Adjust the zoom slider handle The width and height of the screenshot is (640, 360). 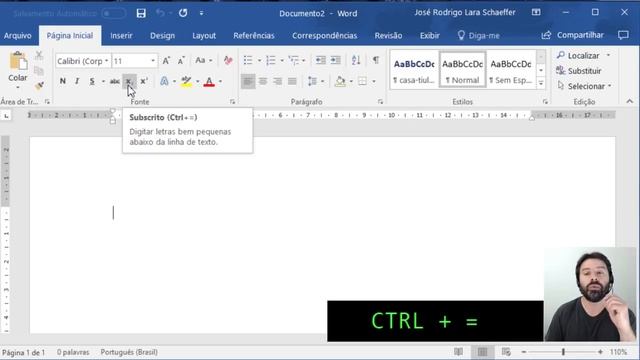point(564,352)
